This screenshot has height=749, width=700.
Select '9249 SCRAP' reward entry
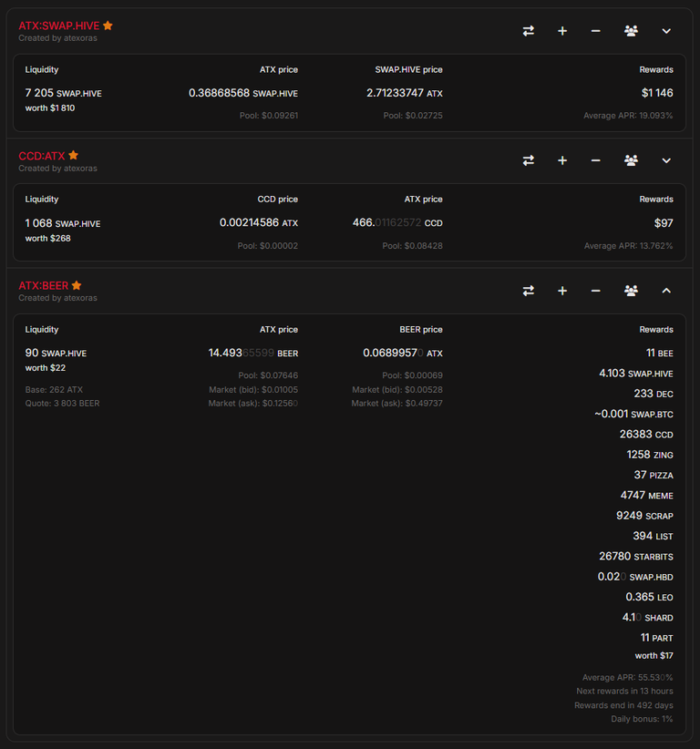[644, 516]
